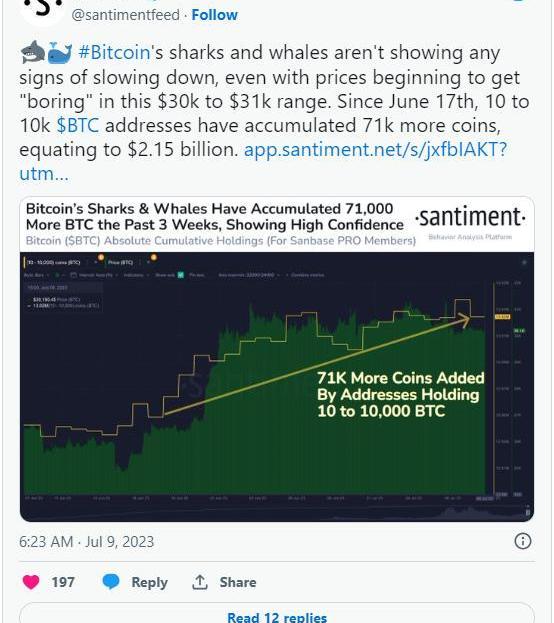
Task: Open the tweet info circle icon
Action: point(523,541)
